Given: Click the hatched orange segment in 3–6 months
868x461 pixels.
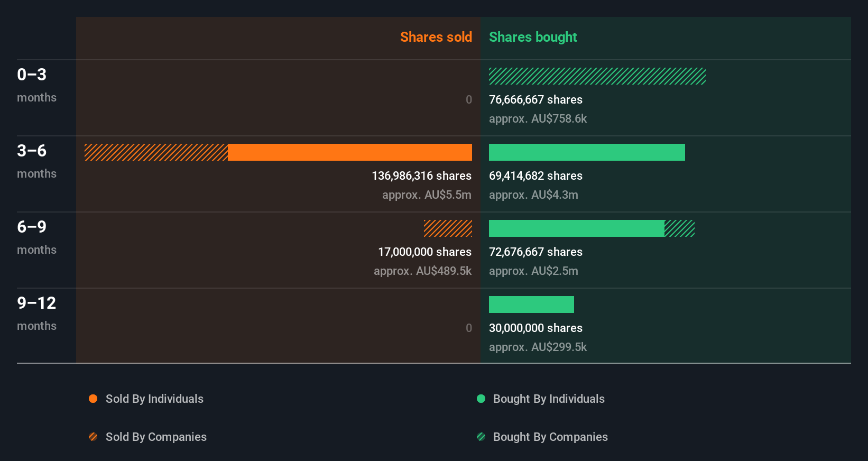Looking at the screenshot, I should point(156,152).
